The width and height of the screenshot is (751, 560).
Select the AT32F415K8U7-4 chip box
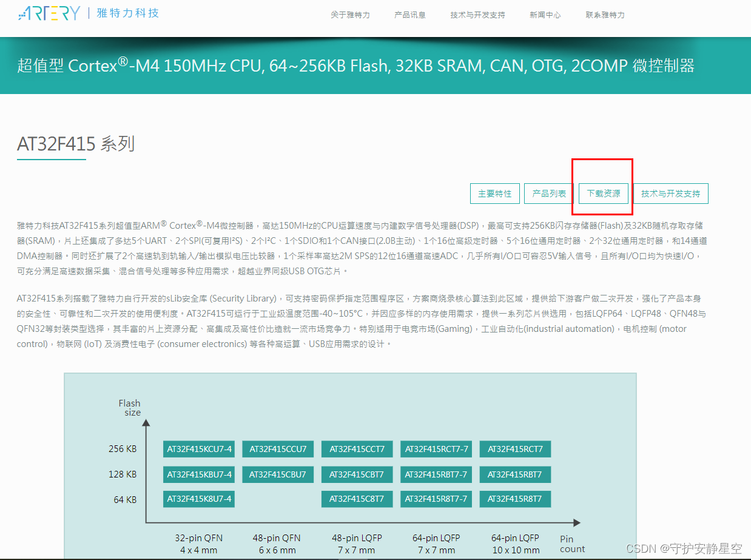click(199, 499)
